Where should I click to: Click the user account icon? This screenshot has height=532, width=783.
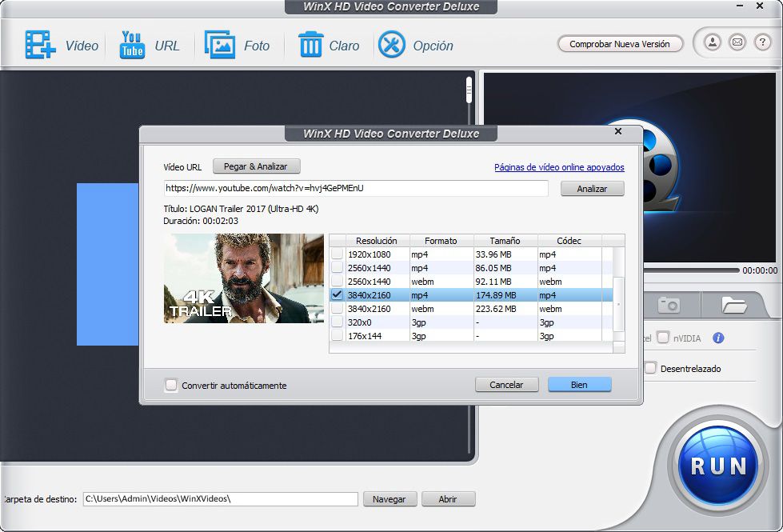pyautogui.click(x=713, y=42)
